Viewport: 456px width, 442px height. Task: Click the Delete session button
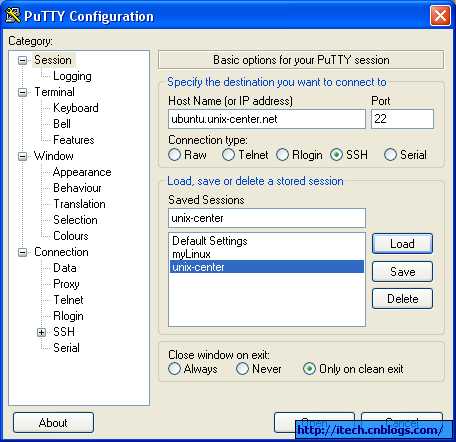click(x=402, y=299)
